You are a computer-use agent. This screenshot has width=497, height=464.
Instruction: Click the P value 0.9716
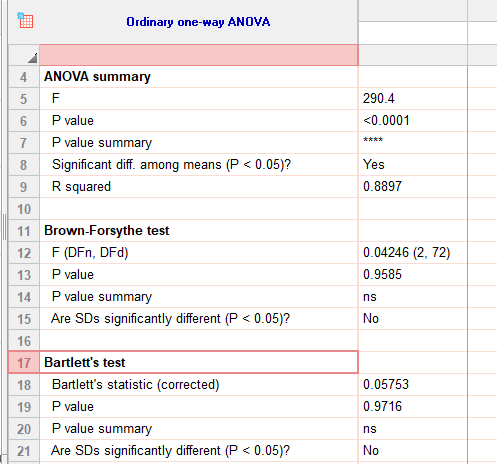pyautogui.click(x=382, y=406)
